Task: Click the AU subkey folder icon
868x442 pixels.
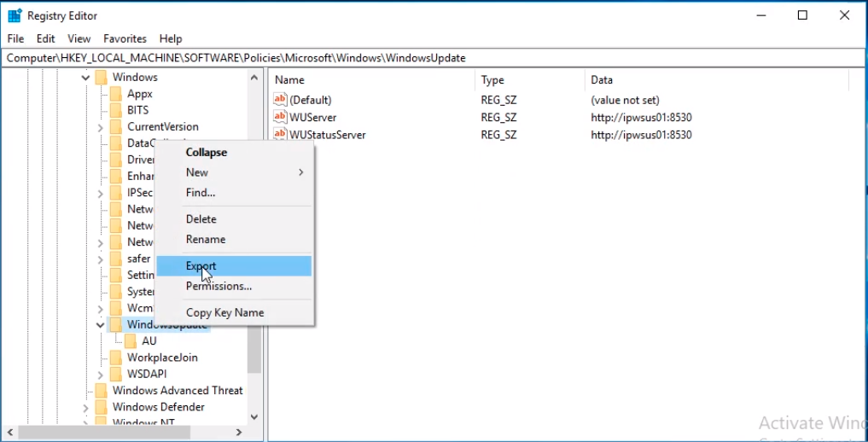Action: [x=131, y=340]
